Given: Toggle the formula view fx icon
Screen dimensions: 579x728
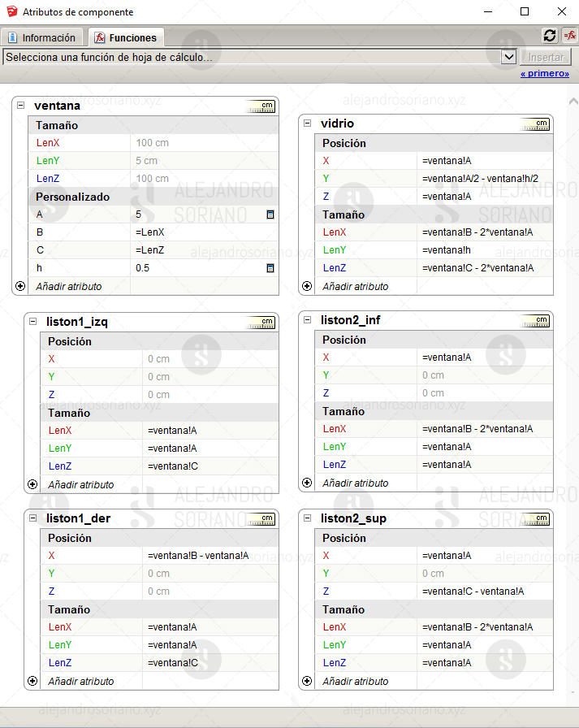Looking at the screenshot, I should coord(570,36).
